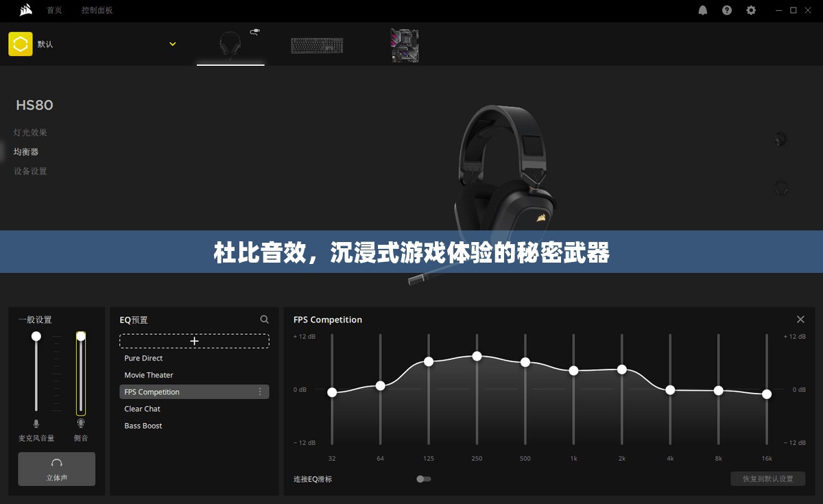Select the HS80 headset device thumbnail
The width and height of the screenshot is (823, 504).
pos(230,45)
